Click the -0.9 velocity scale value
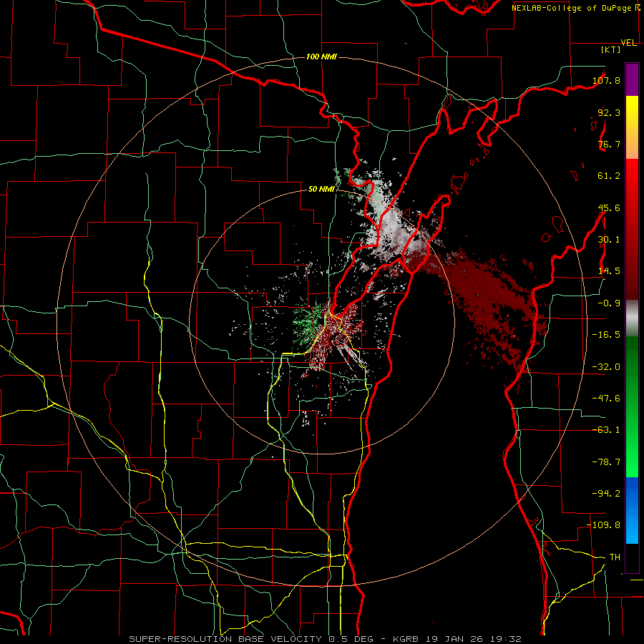 pyautogui.click(x=609, y=303)
